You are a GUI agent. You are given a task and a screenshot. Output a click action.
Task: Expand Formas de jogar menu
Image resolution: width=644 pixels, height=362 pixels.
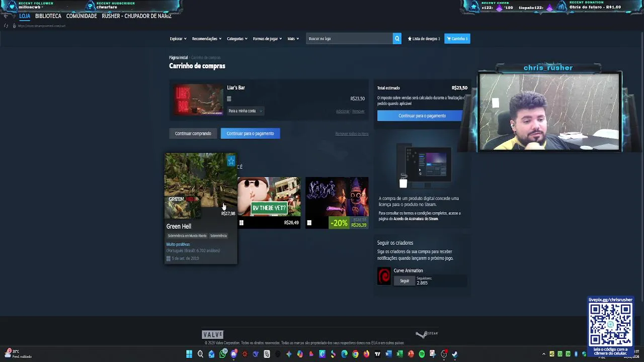click(x=268, y=39)
